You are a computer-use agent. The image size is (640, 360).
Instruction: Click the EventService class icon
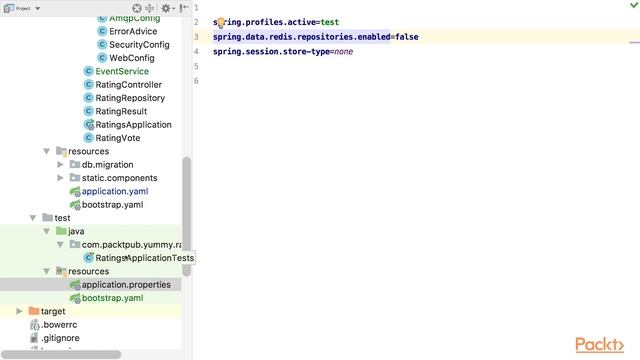(89, 71)
